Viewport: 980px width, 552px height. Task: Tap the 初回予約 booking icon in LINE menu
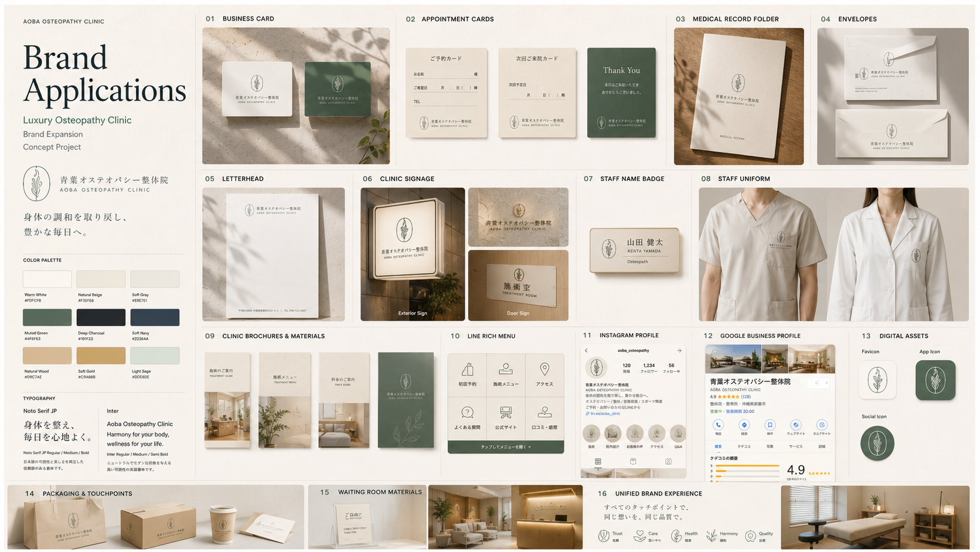[467, 370]
